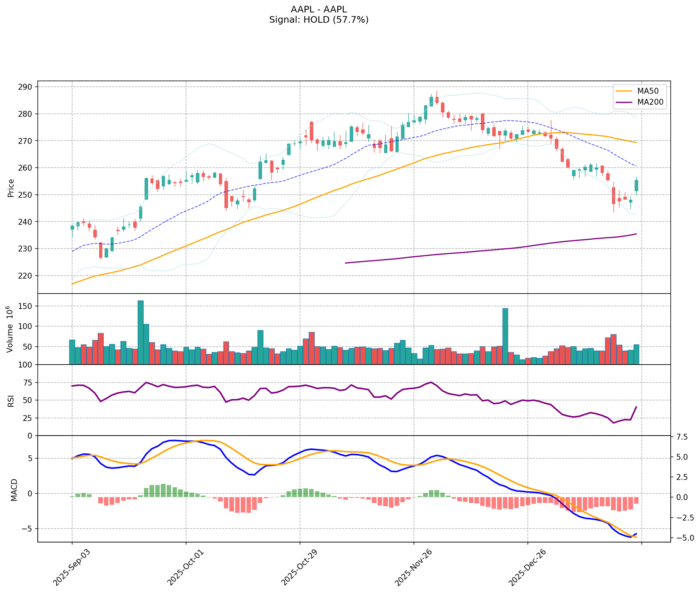Image resolution: width=700 pixels, height=593 pixels.
Task: Click the RSI y-axis label
Action: (11, 400)
